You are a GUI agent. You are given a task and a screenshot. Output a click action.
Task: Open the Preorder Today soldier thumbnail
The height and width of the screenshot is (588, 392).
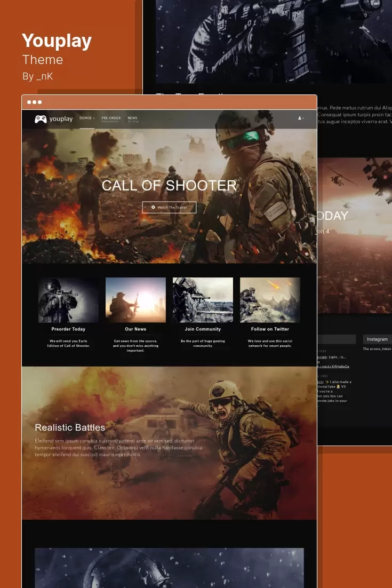point(68,300)
